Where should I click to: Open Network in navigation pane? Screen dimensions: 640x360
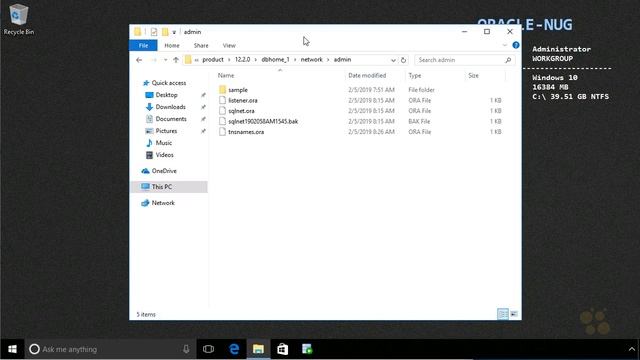(x=163, y=203)
